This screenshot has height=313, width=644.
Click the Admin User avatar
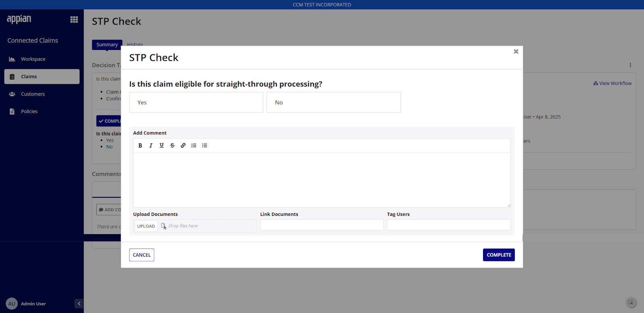pyautogui.click(x=12, y=304)
